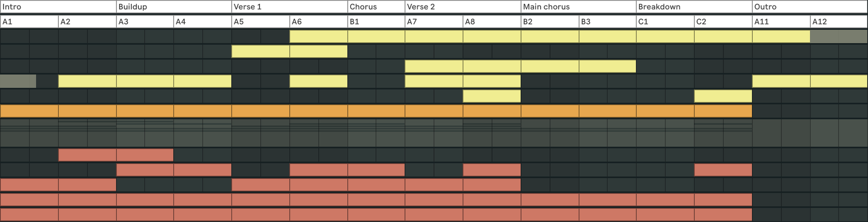The height and width of the screenshot is (222, 868).
Task: Select the A1 pattern label
Action: pos(7,22)
